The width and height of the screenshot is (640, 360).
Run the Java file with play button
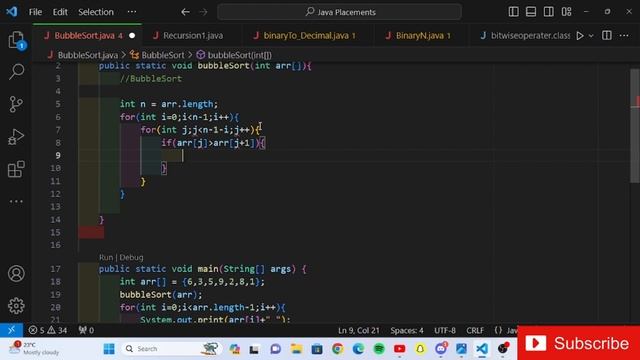(x=580, y=36)
